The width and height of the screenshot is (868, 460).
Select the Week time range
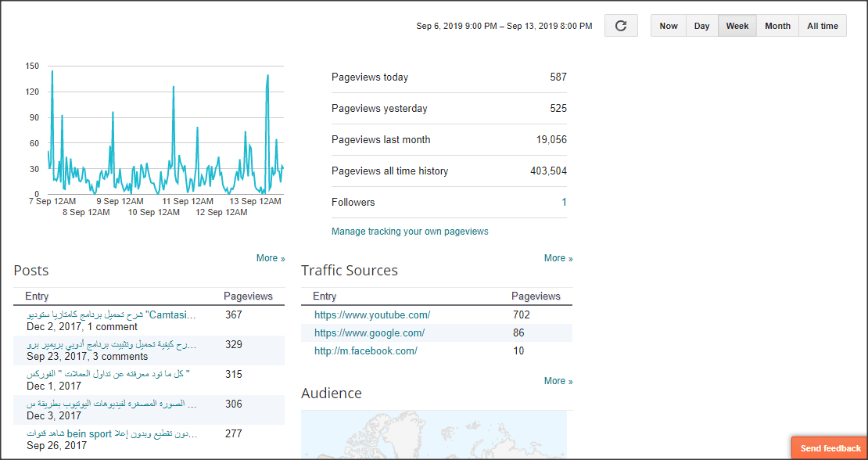pos(737,26)
